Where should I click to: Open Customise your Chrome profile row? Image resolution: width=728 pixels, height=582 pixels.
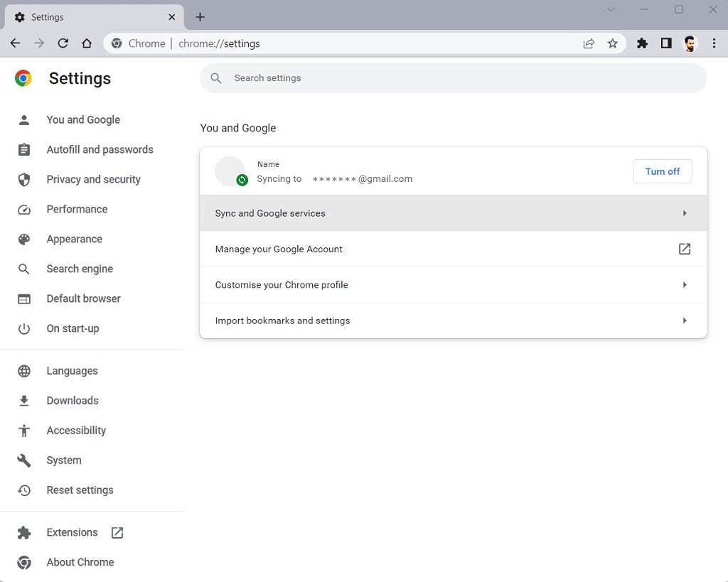[453, 284]
